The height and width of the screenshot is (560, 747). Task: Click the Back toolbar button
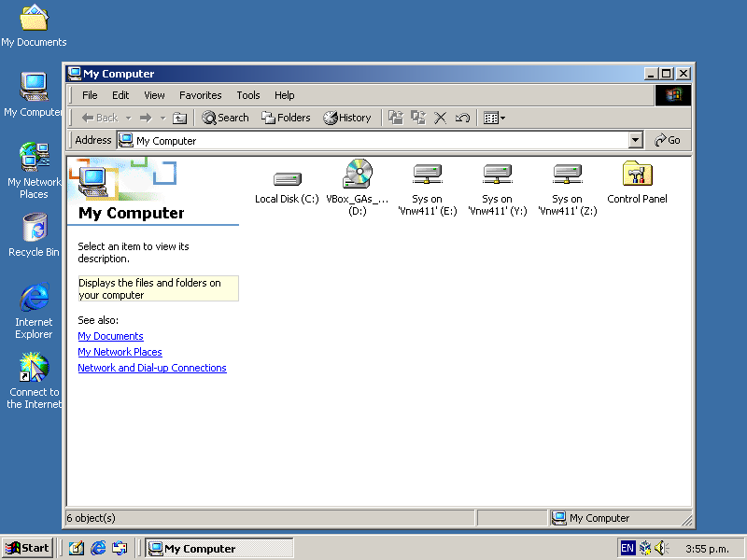click(x=100, y=118)
